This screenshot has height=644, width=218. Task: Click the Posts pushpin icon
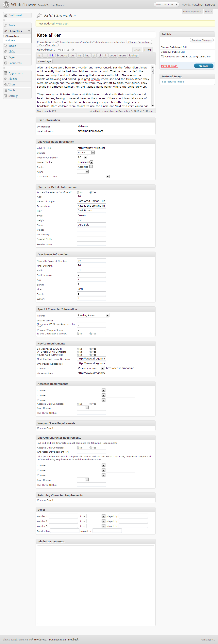coord(6,25)
